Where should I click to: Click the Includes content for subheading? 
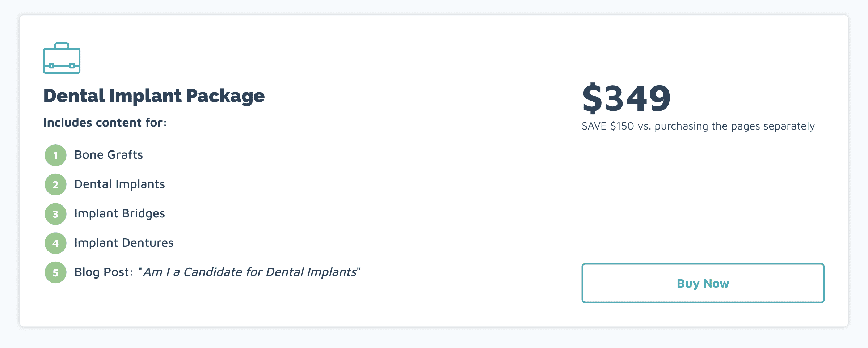(105, 123)
